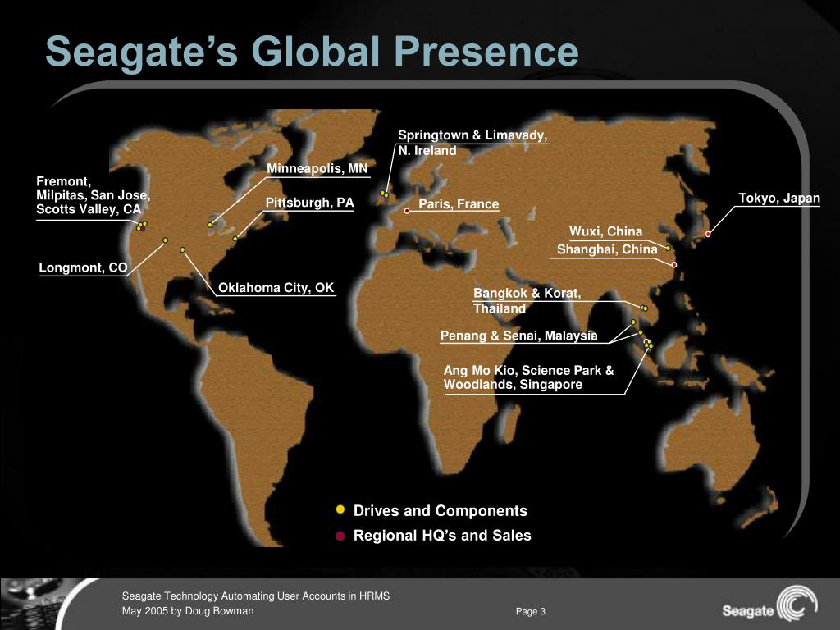Click the yellow Pittsburgh map marker
Screen dimensions: 840x630
pos(235,239)
